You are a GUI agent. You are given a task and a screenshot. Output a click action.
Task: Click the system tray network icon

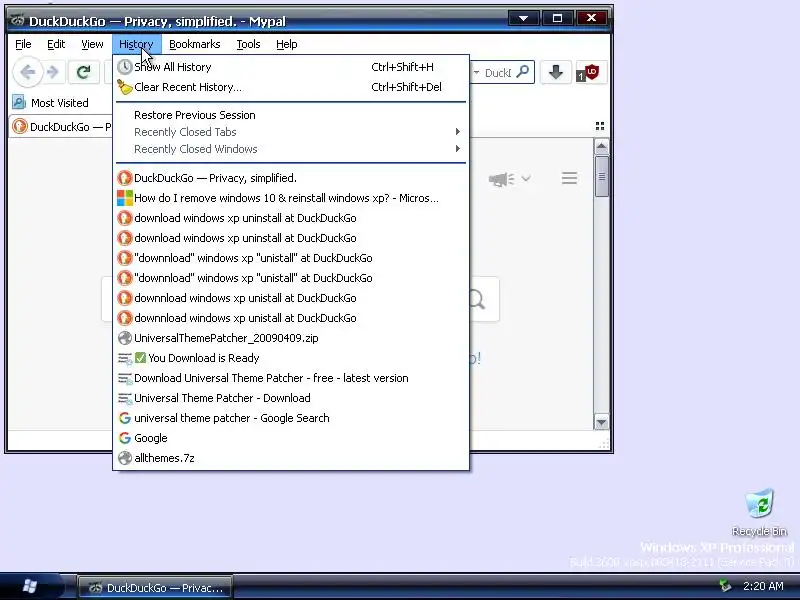(724, 586)
